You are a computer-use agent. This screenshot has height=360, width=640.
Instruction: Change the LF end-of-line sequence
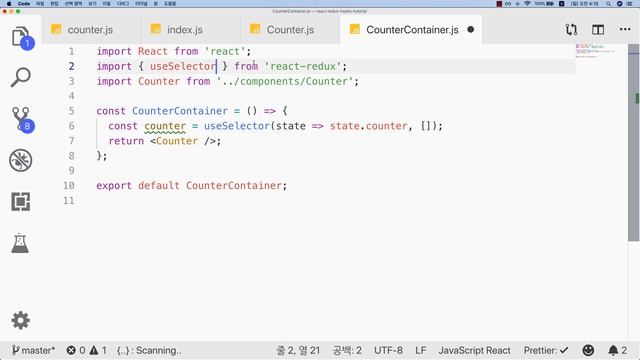(x=420, y=350)
